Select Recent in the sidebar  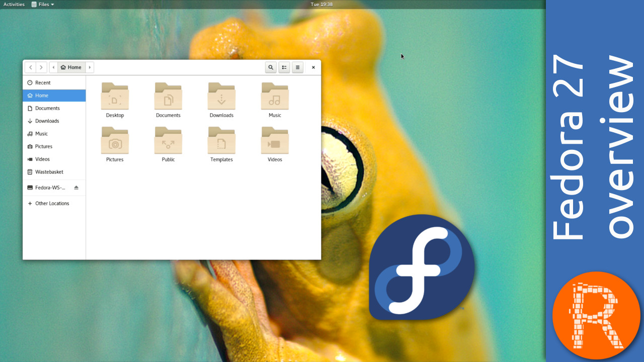tap(54, 82)
